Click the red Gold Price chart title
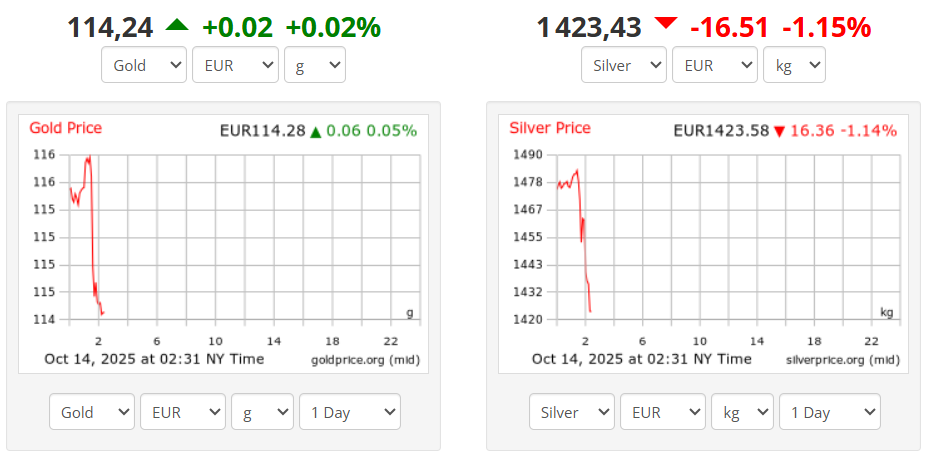 point(65,128)
